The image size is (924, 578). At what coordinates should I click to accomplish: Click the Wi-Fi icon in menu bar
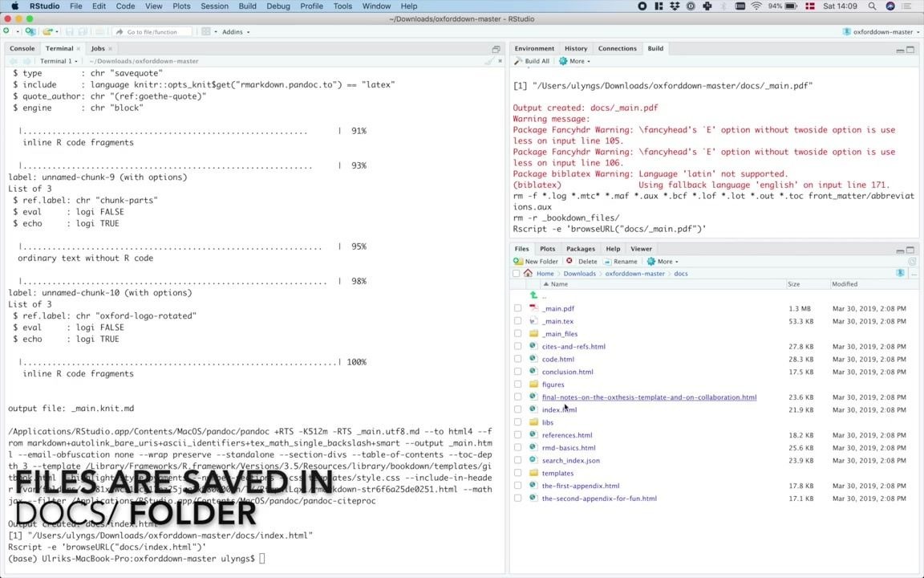(756, 6)
